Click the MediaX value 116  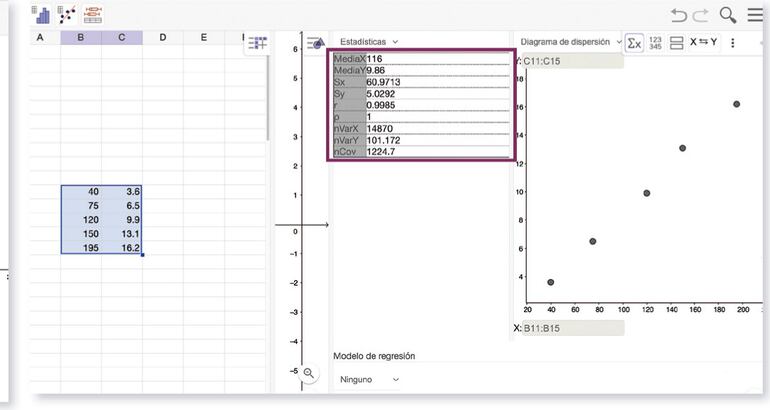374,59
